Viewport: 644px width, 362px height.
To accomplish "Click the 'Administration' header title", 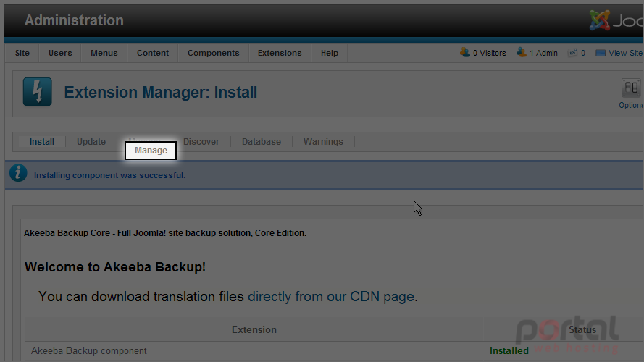I will point(74,20).
